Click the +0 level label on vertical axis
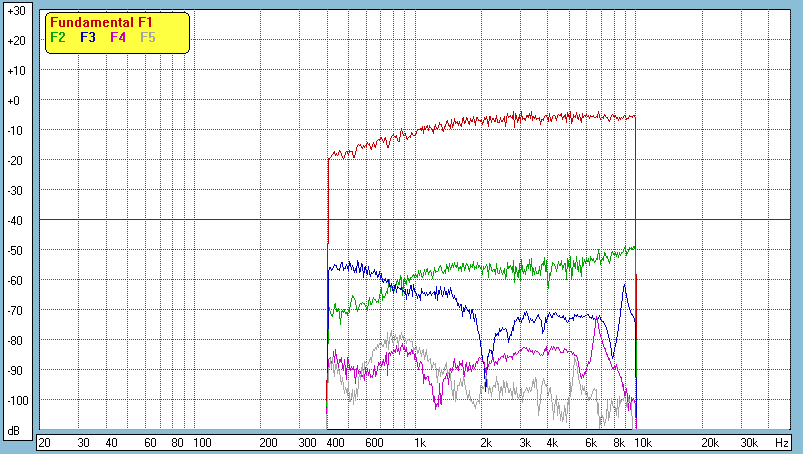 [x=15, y=101]
